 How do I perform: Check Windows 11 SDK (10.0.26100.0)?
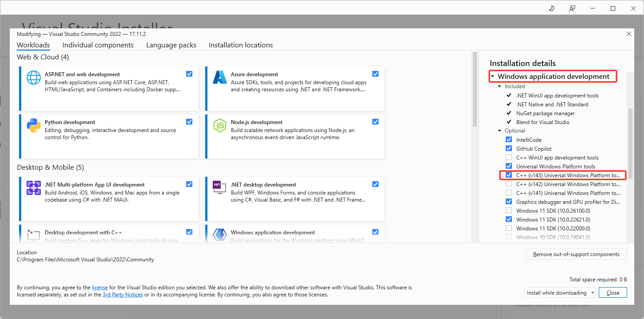tap(509, 211)
